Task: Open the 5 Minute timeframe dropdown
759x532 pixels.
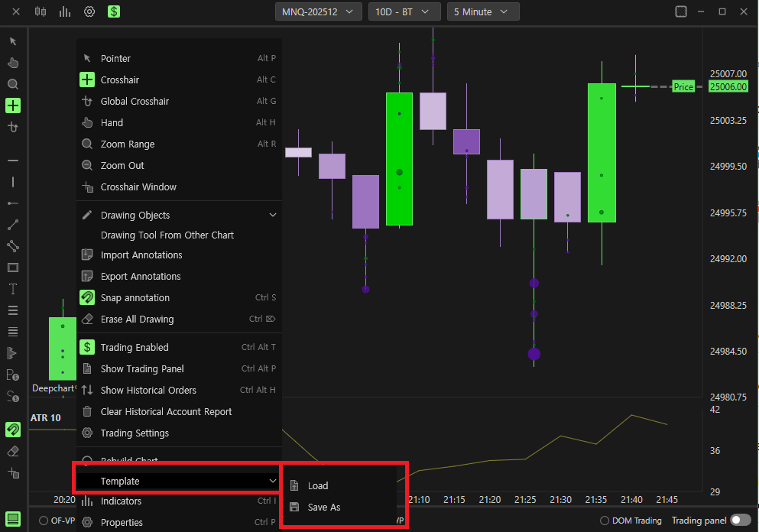Action: (483, 11)
